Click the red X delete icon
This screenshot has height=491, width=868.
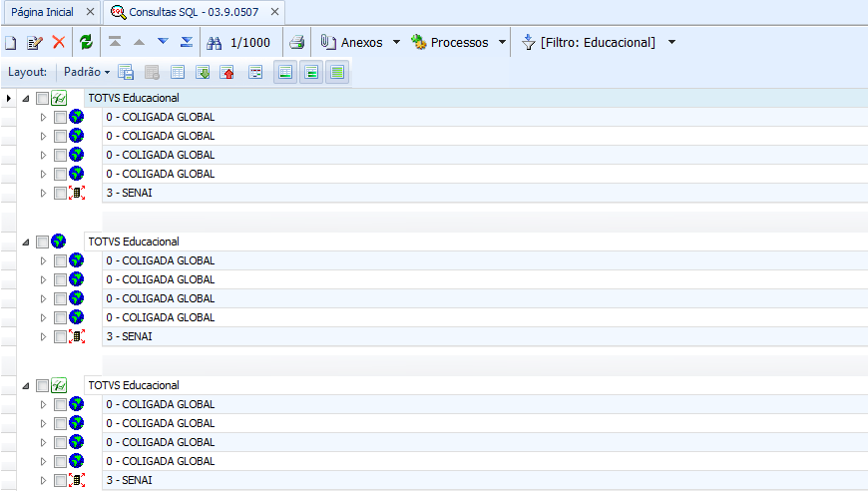[x=59, y=42]
